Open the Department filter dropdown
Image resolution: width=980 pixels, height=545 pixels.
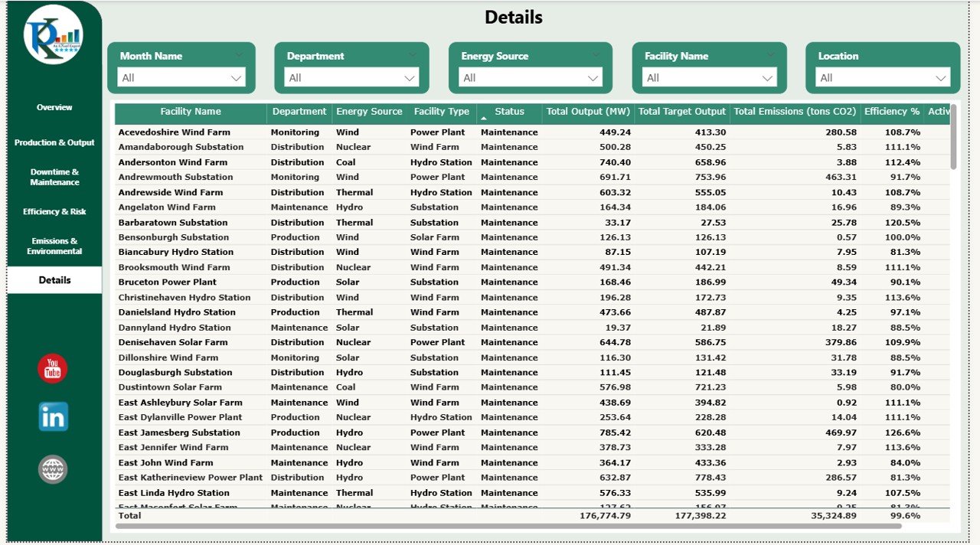(x=351, y=77)
